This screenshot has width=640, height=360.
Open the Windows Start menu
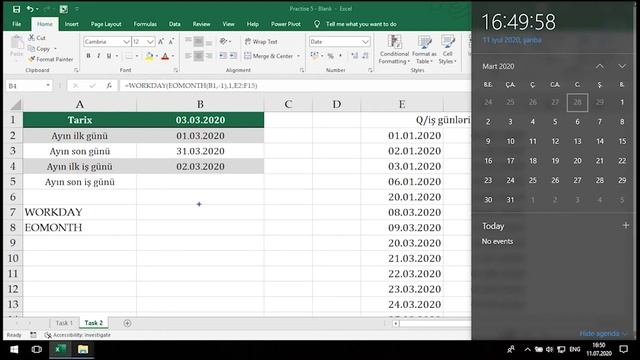coord(14,349)
